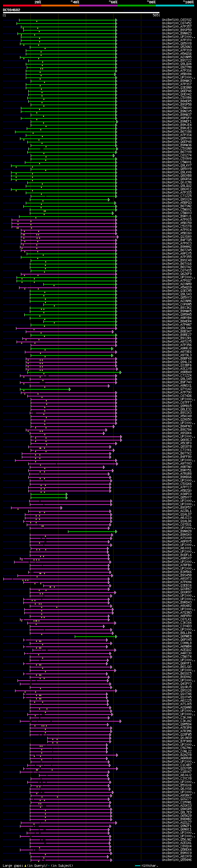Select the UniRef100_B9HWK3 label

[177, 81]
